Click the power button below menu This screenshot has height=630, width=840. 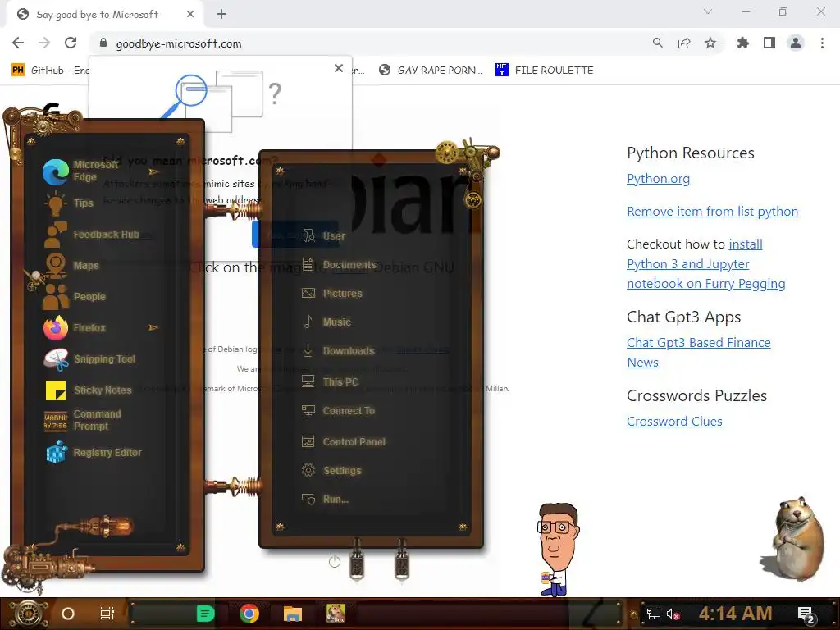(x=335, y=561)
